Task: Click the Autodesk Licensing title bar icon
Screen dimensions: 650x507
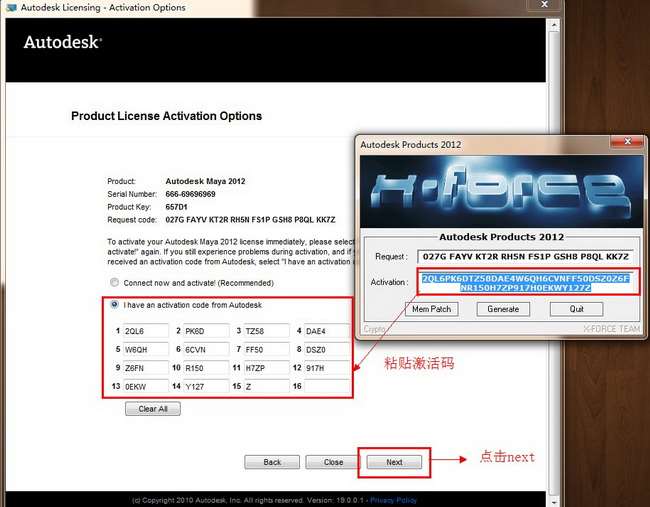Action: 11,7
